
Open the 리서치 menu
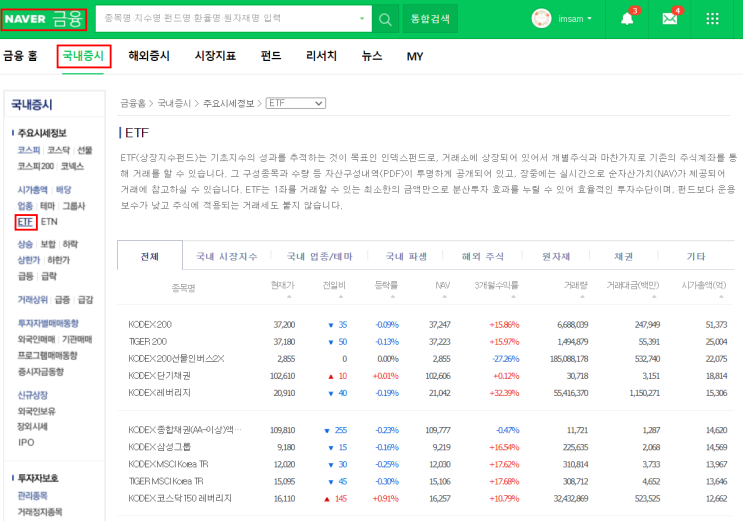(321, 56)
